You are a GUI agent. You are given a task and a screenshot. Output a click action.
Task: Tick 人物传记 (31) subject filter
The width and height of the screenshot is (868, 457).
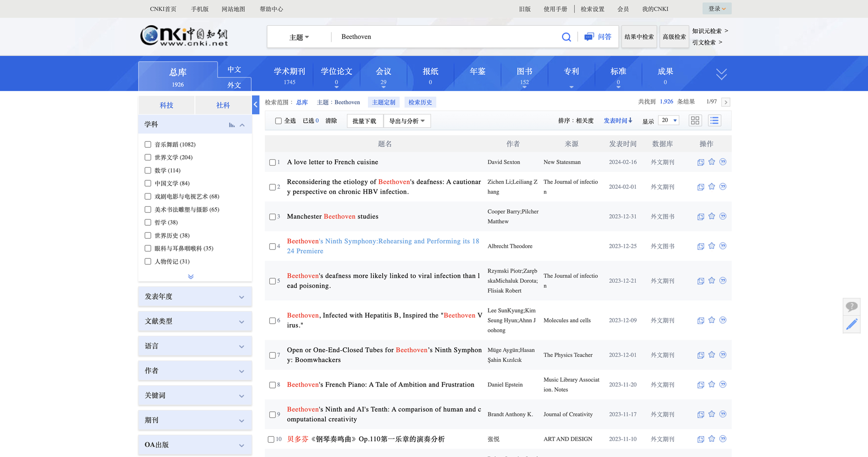click(148, 261)
